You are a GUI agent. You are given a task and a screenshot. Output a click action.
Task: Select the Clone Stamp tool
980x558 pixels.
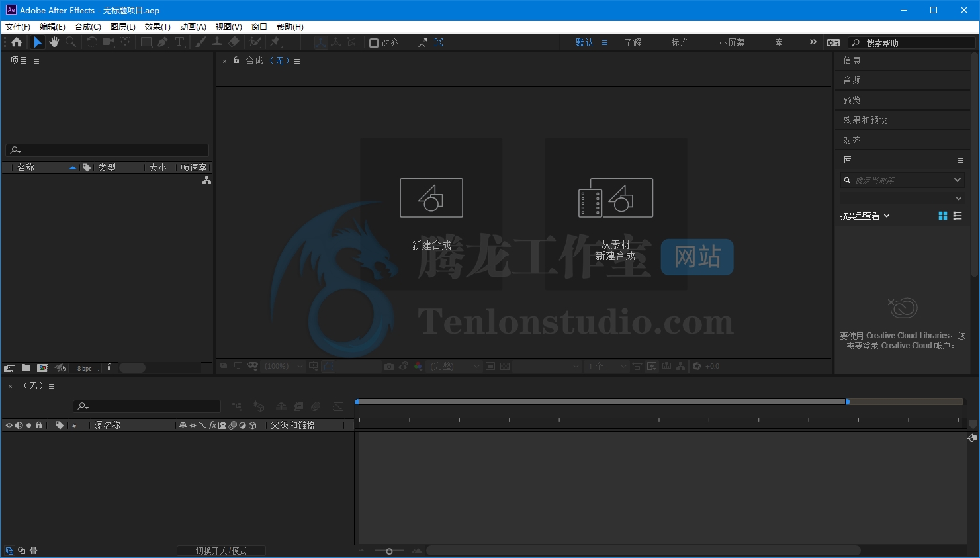(217, 42)
